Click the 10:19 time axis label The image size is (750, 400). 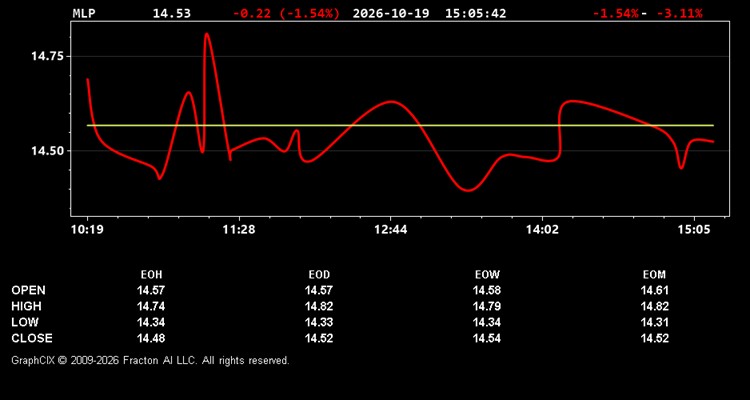pos(87,230)
